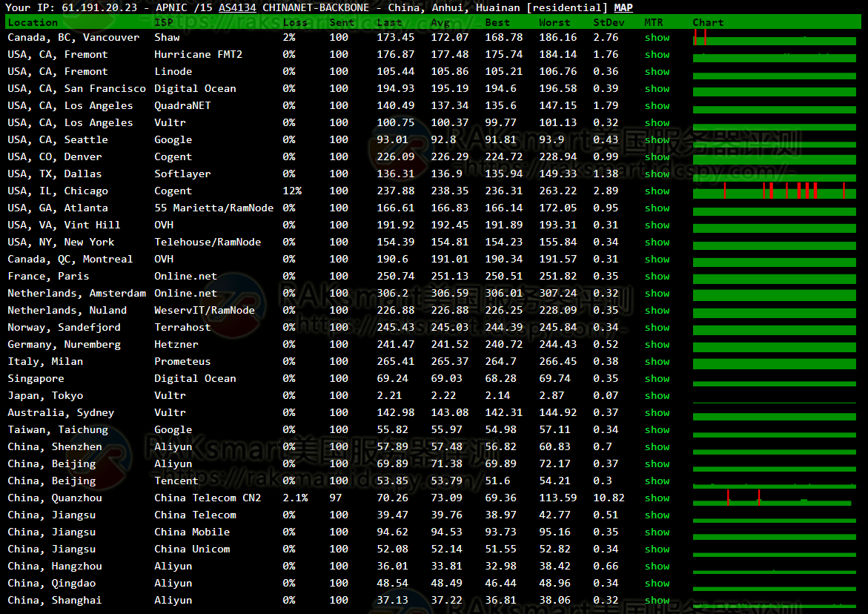Show MTR for Amsterdam Online.net row
This screenshot has width=868, height=614.
click(x=657, y=294)
